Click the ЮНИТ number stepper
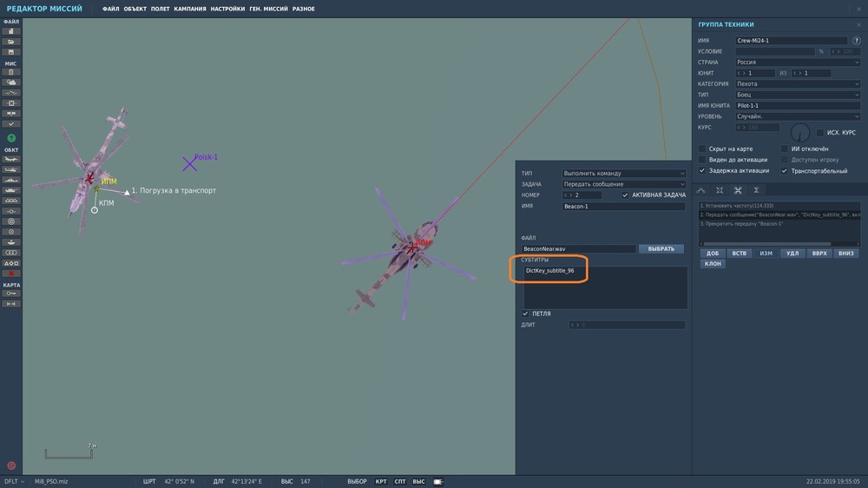The image size is (868, 488). (x=741, y=73)
